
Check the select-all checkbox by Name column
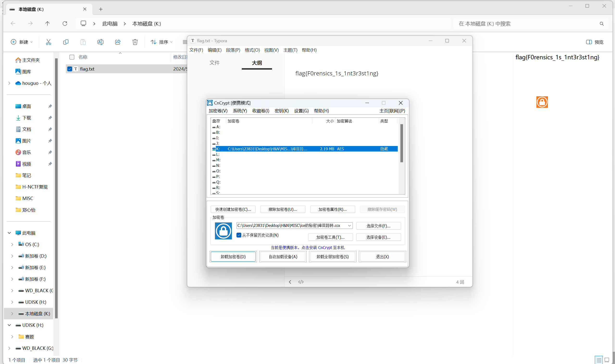(72, 57)
